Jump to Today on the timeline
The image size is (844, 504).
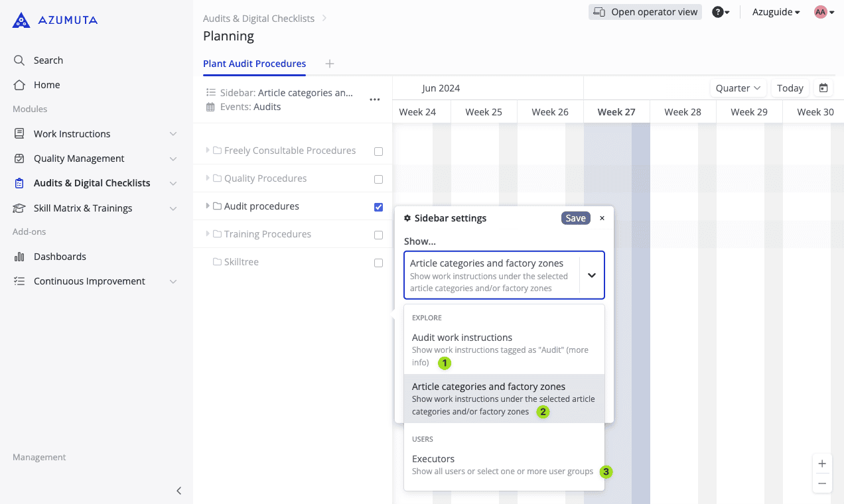pyautogui.click(x=790, y=88)
